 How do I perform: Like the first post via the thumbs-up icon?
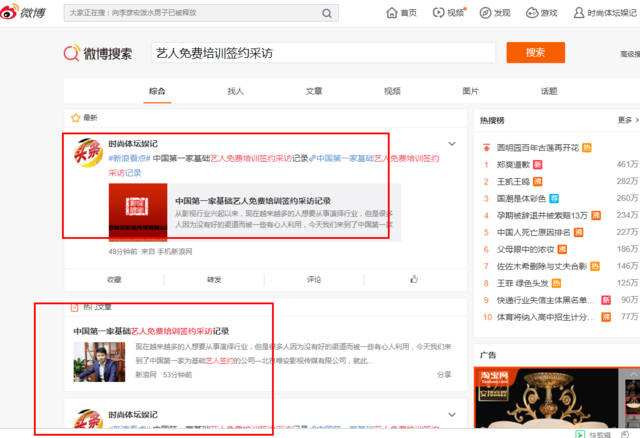pyautogui.click(x=414, y=279)
